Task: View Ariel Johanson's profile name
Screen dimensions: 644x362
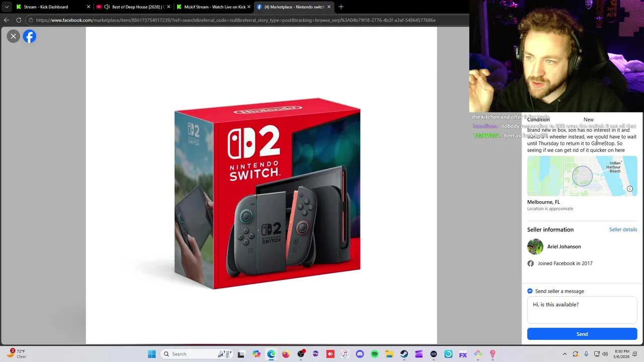Action: pyautogui.click(x=564, y=247)
